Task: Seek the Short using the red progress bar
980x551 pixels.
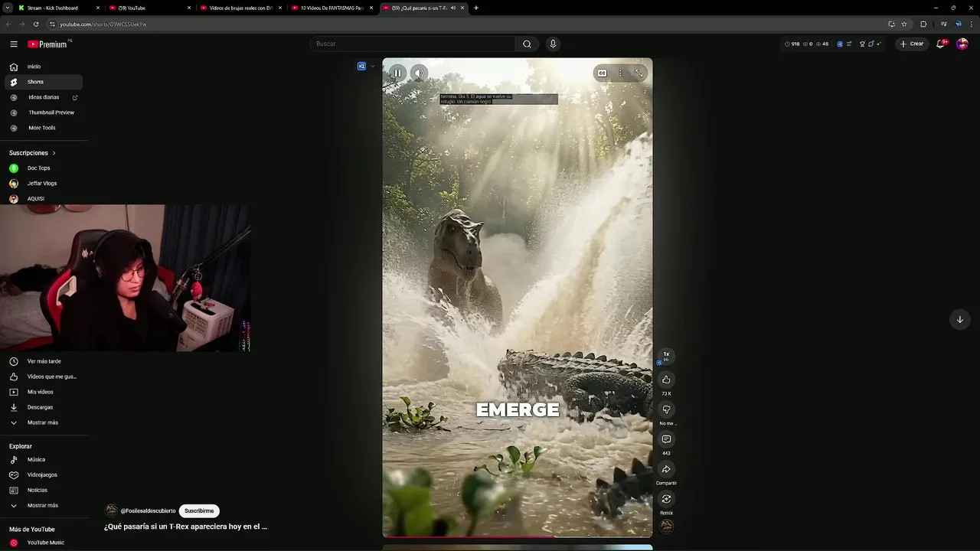Action: [x=518, y=537]
